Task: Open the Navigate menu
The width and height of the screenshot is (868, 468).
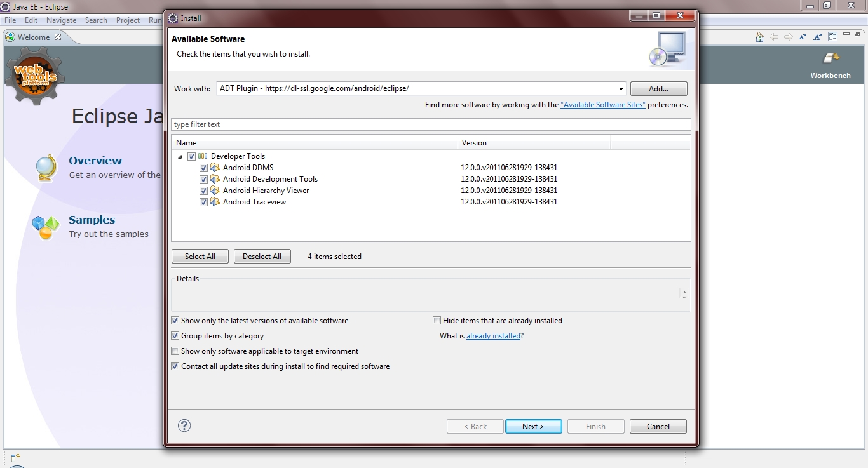Action: 61,20
